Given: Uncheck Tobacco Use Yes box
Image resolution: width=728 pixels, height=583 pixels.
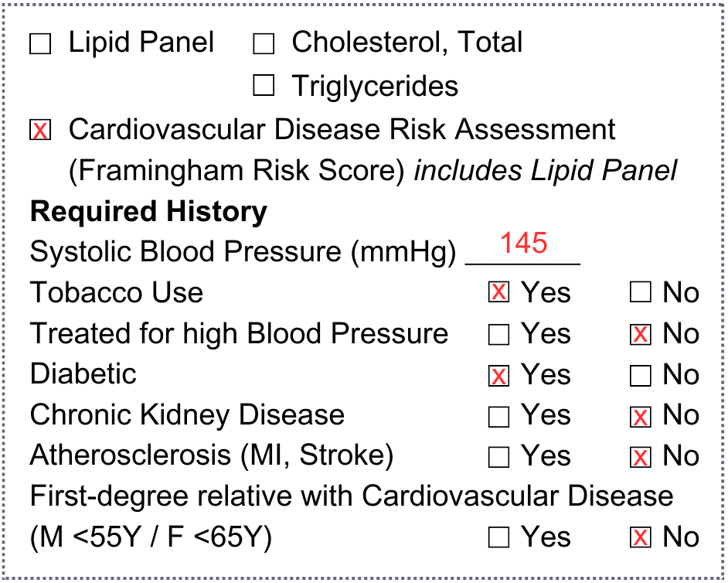Looking at the screenshot, I should click(x=499, y=292).
